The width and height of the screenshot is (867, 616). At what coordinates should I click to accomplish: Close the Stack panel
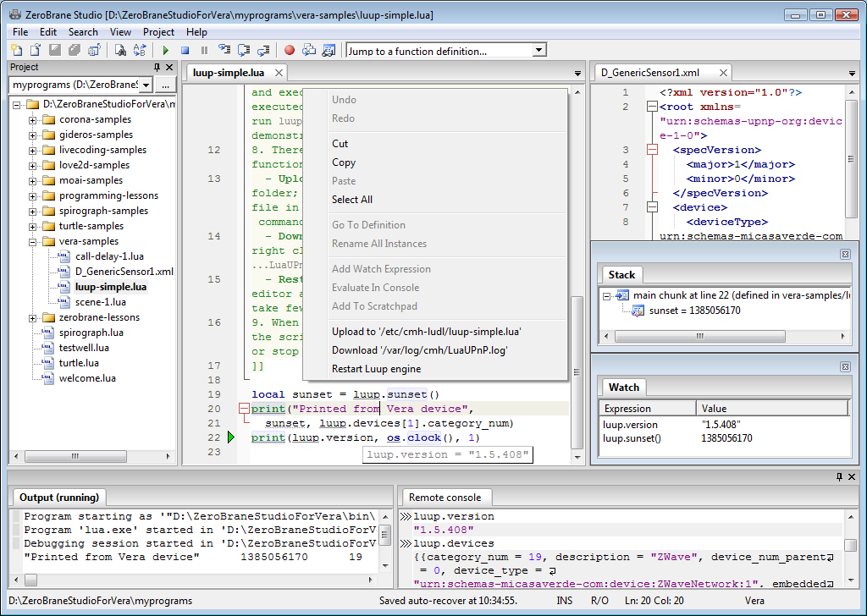pos(845,254)
